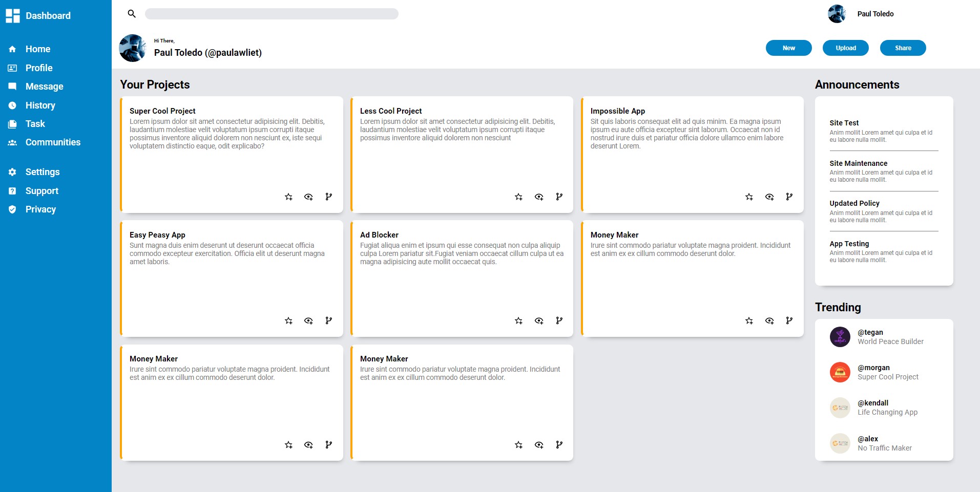The width and height of the screenshot is (980, 492).
Task: Open Messages via the envelope icon
Action: [x=12, y=86]
